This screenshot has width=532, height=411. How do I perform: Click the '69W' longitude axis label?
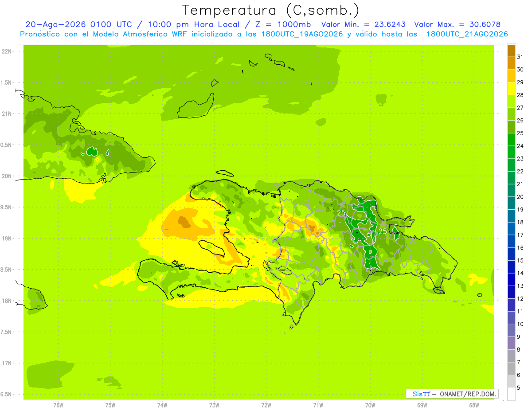coord(422,405)
